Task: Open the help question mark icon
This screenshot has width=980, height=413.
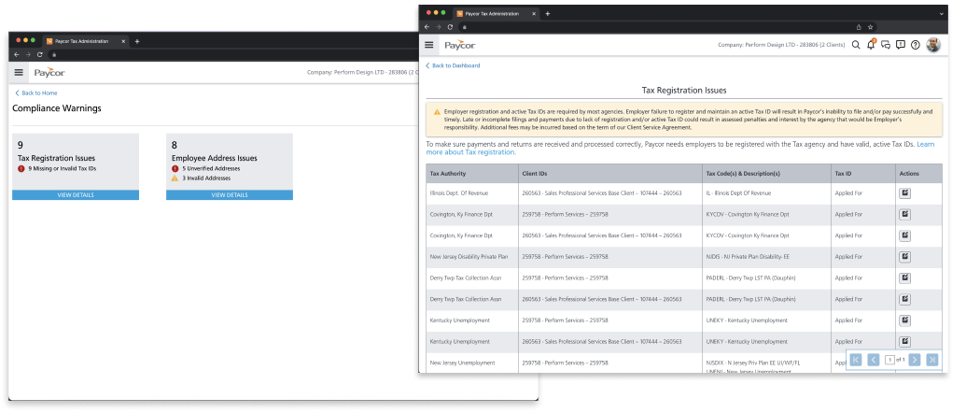Action: coord(915,45)
